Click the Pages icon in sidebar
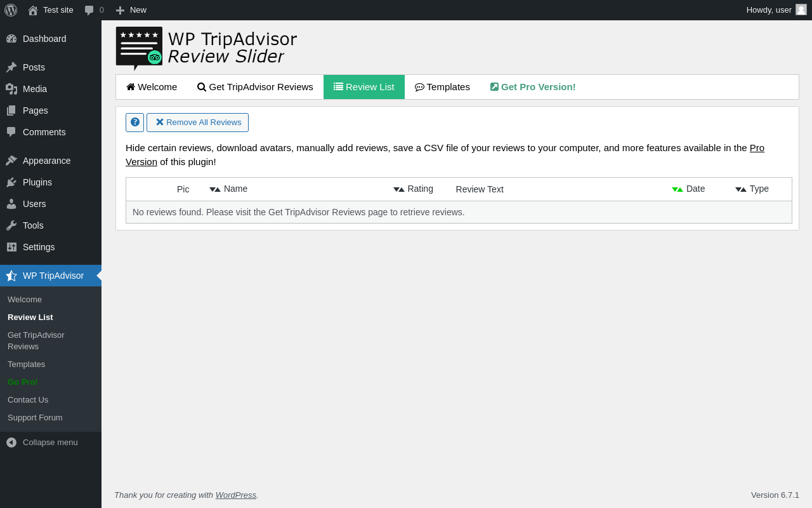Screen dimensions: 812x508 (x=11, y=110)
